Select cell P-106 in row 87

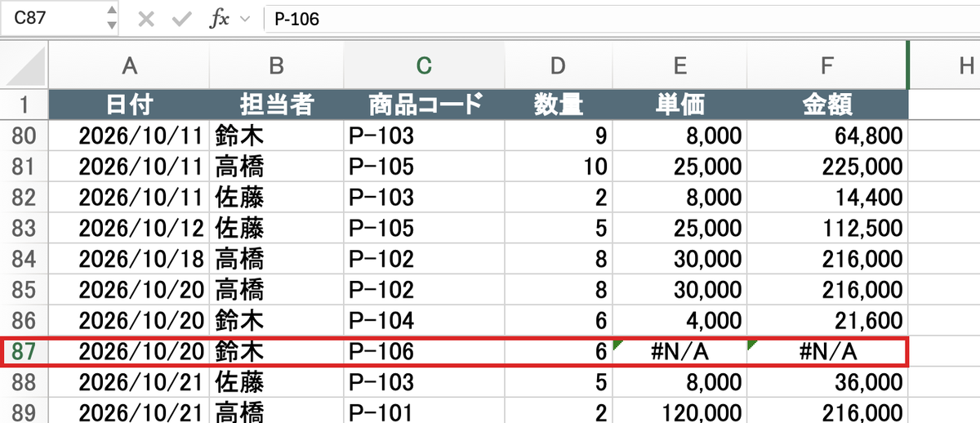pyautogui.click(x=423, y=351)
